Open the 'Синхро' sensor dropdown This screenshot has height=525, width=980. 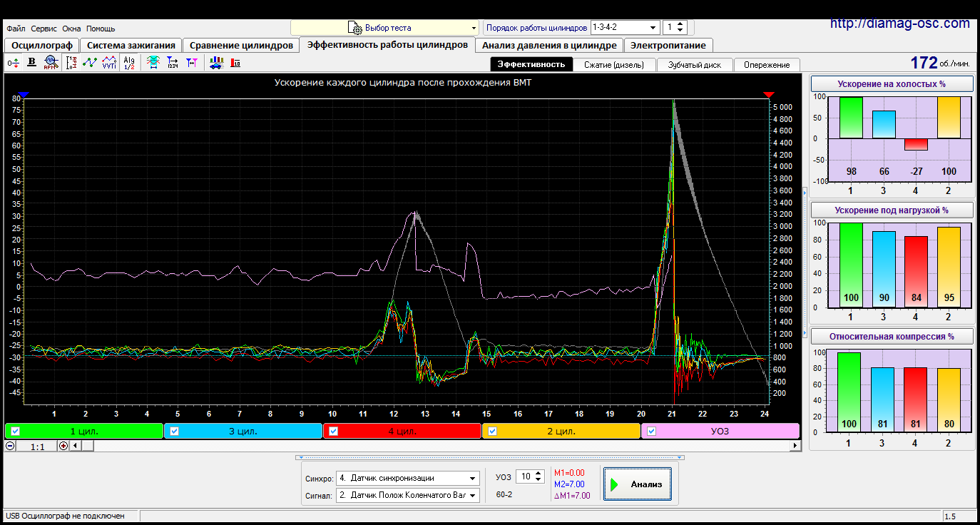(x=408, y=478)
